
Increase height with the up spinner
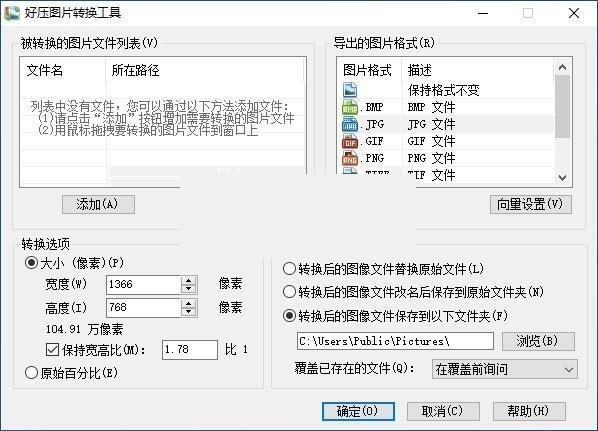coord(188,304)
